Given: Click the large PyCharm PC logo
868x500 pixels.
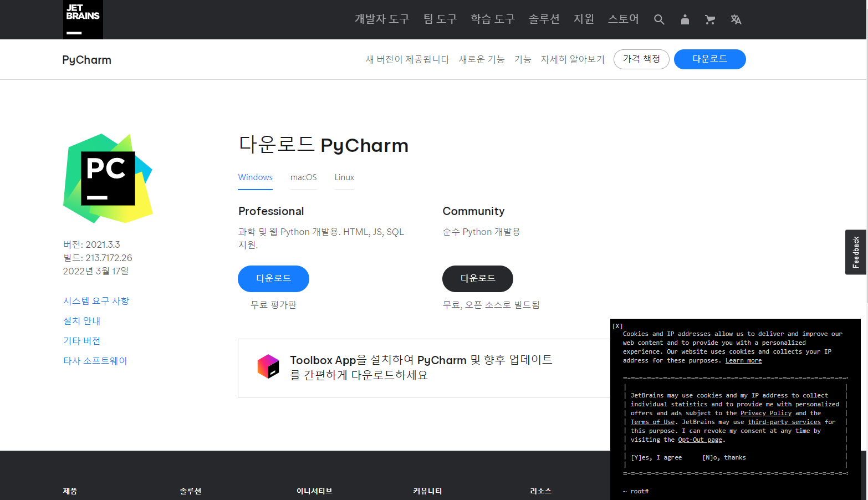Looking at the screenshot, I should coord(108,178).
